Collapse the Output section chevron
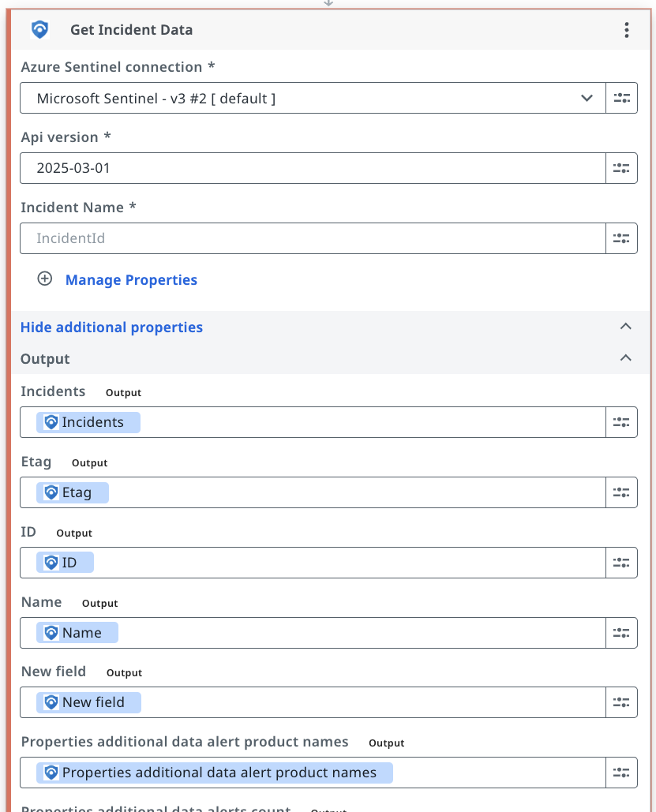656x812 pixels. pyautogui.click(x=626, y=357)
